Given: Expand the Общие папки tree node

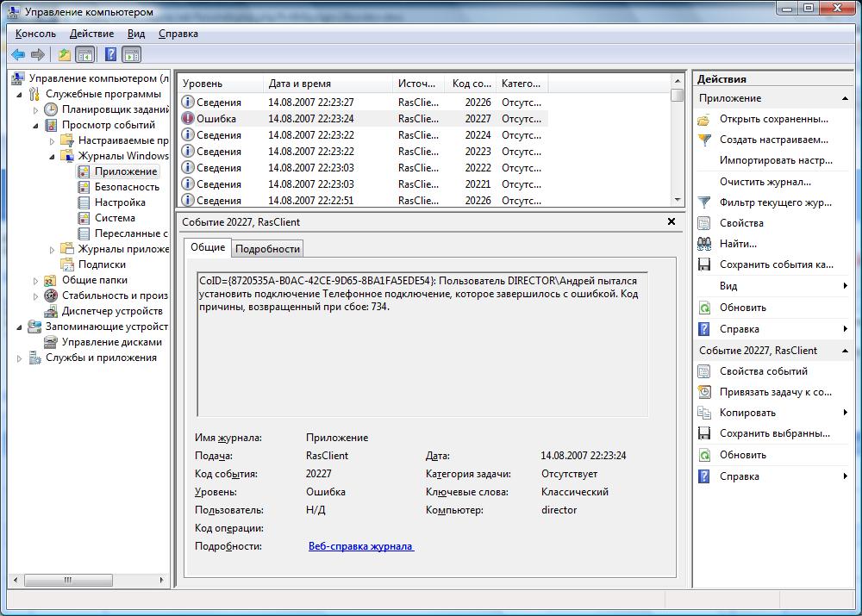Looking at the screenshot, I should pyautogui.click(x=35, y=281).
